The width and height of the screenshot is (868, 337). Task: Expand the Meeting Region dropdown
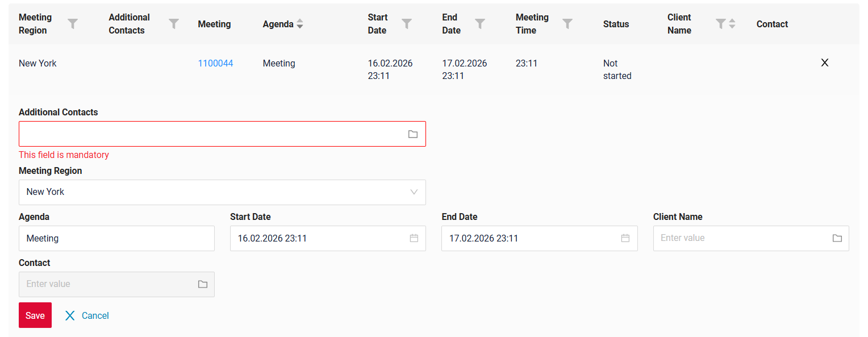414,192
